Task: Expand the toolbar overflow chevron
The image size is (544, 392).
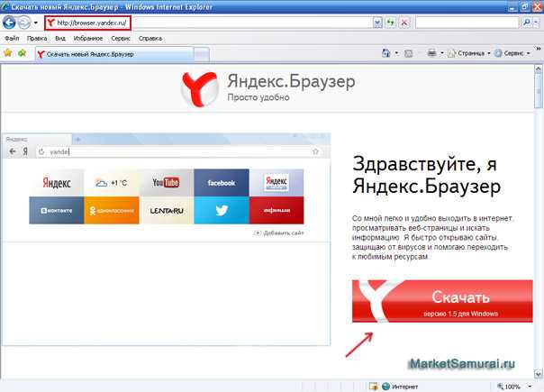Action: point(538,50)
